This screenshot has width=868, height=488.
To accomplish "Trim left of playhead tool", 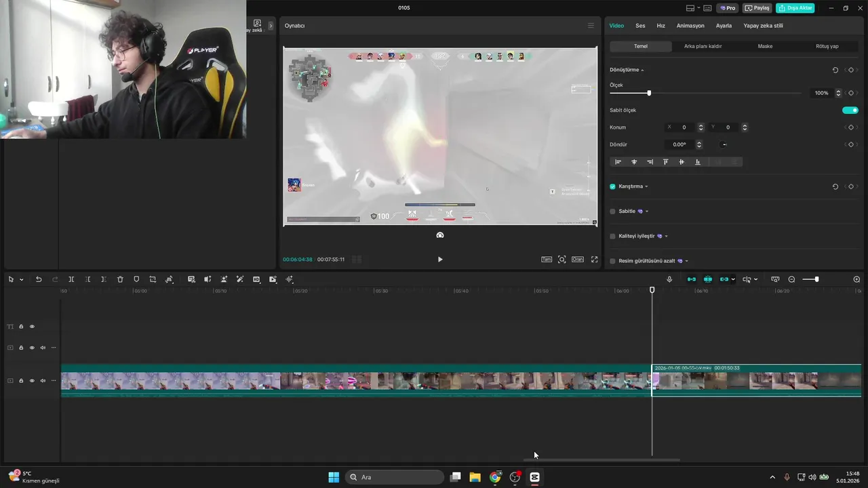I will [x=87, y=279].
